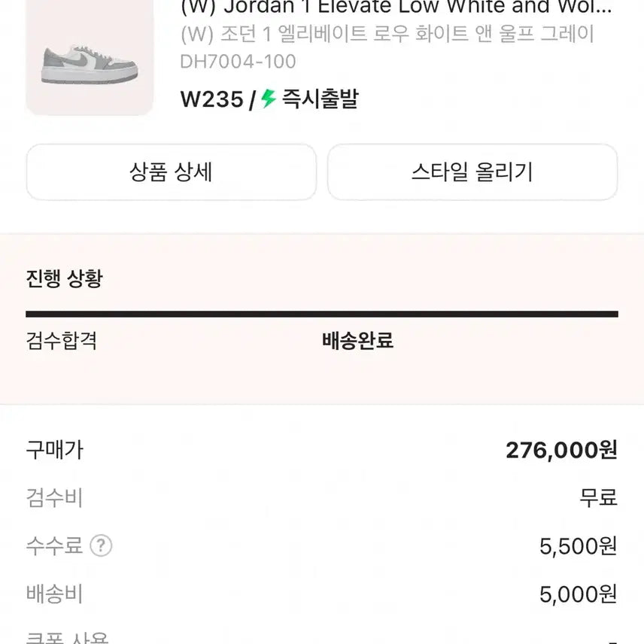Click the 무료 inspection fee value
Viewport: 644px width, 644px height.
coord(598,497)
